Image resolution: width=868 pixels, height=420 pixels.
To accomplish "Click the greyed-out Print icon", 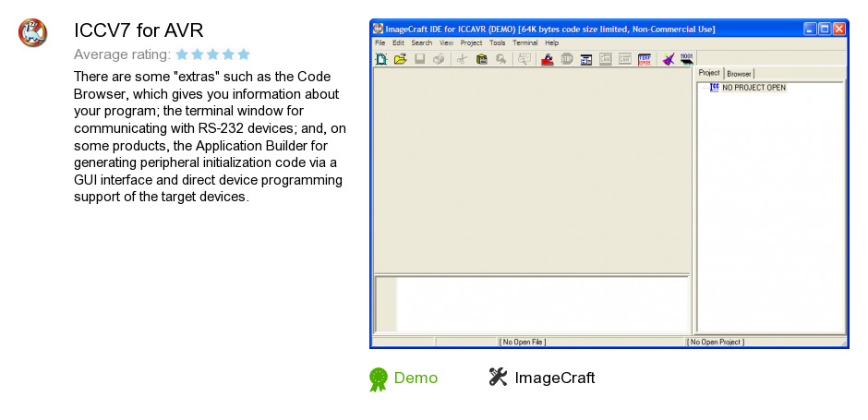I will [x=439, y=59].
